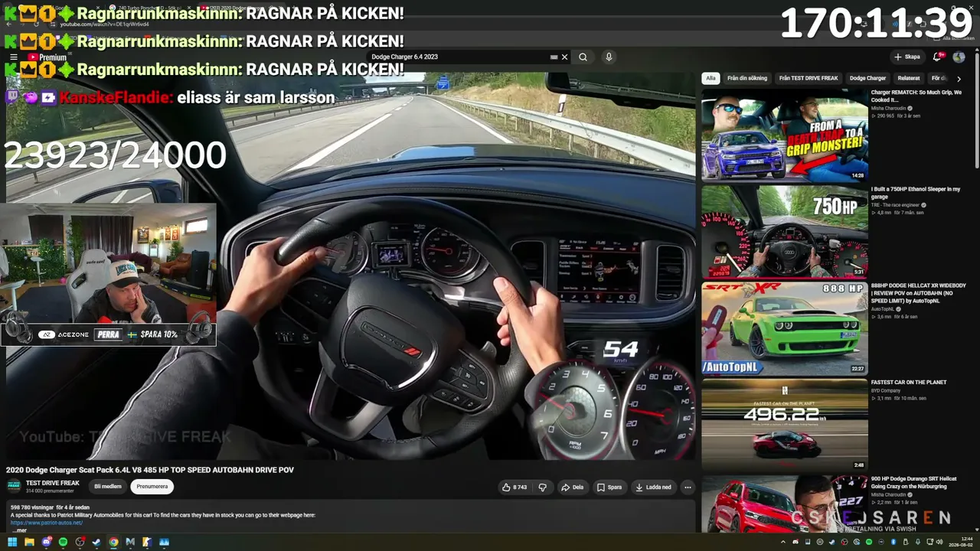Open the on-screen keyboard in search box

(554, 57)
